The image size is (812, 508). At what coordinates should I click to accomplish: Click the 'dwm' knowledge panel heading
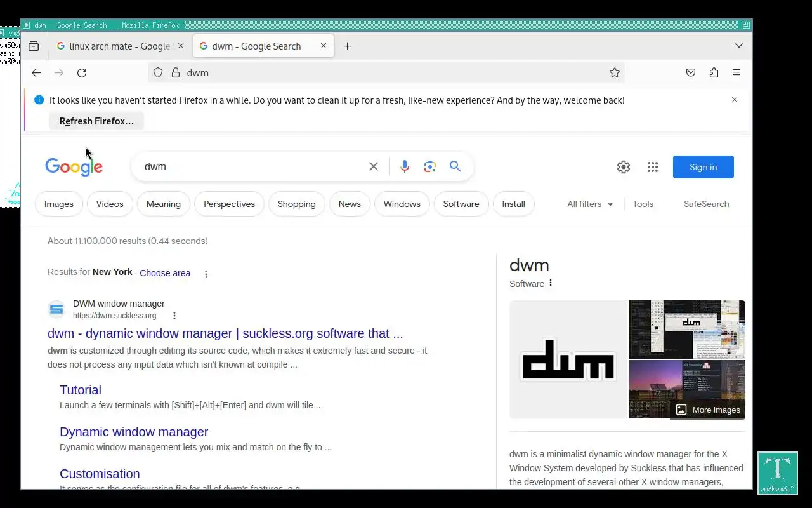529,265
